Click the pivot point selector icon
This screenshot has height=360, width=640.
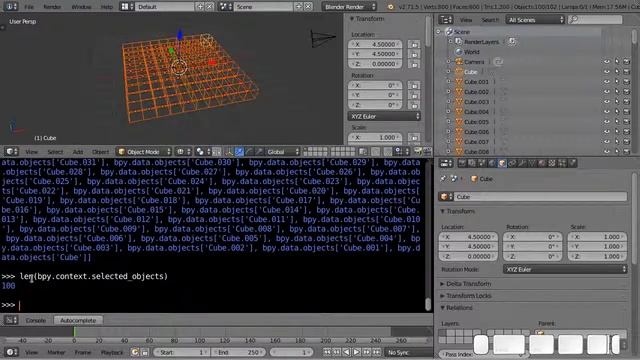[202, 152]
